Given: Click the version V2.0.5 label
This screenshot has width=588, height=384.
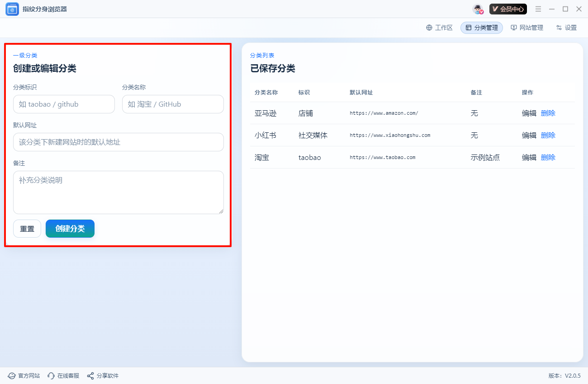Looking at the screenshot, I should click(564, 375).
